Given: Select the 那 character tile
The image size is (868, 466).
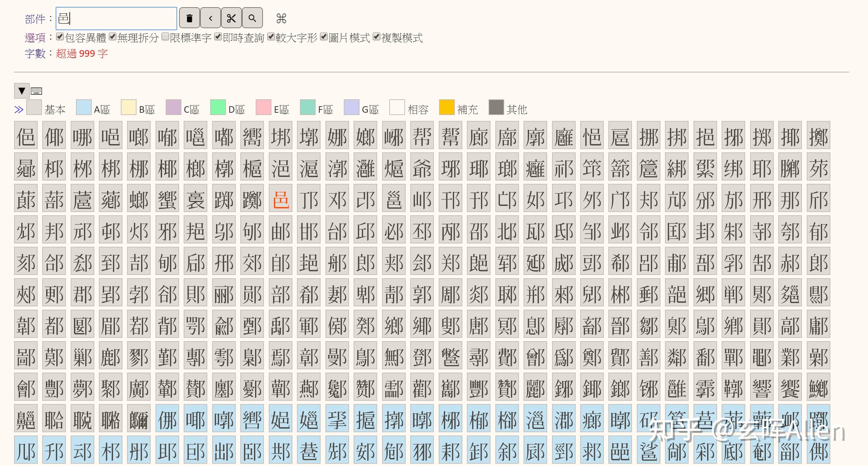Looking at the screenshot, I should click(x=790, y=198).
